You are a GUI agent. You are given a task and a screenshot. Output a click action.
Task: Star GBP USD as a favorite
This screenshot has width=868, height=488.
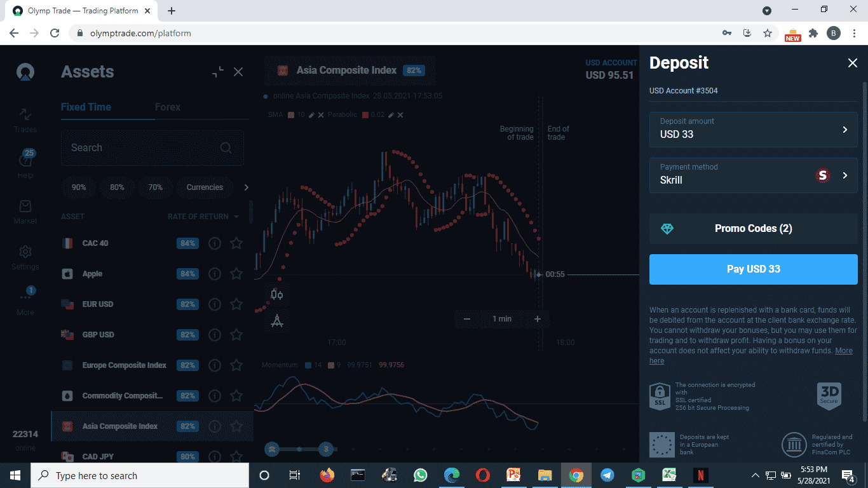click(236, 335)
